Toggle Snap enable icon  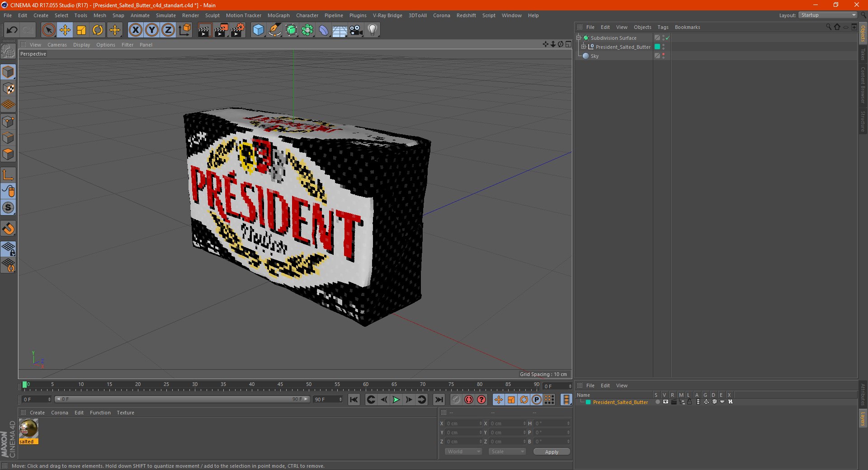click(x=8, y=229)
